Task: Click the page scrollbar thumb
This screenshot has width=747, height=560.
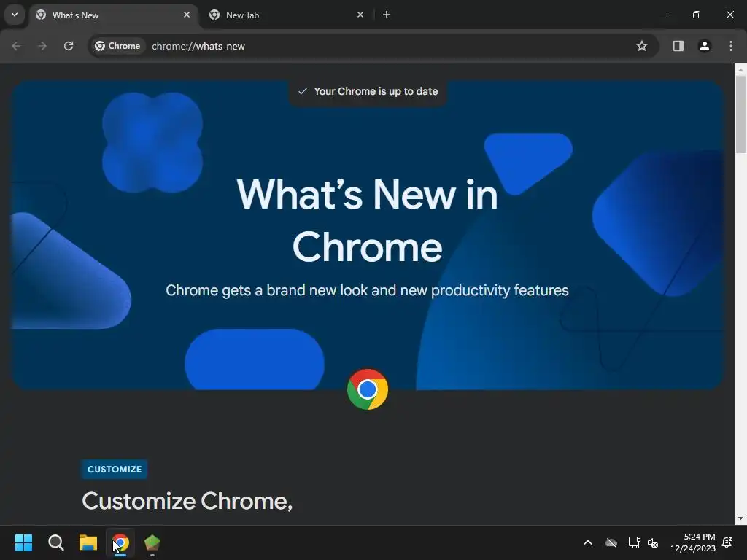Action: (740, 114)
